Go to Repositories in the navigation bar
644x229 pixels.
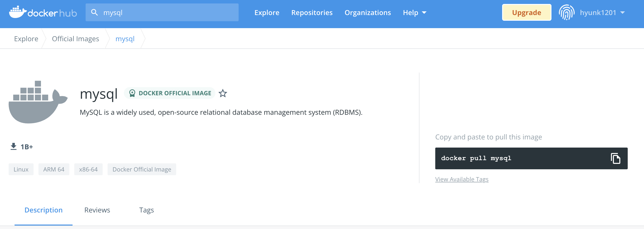click(x=312, y=13)
